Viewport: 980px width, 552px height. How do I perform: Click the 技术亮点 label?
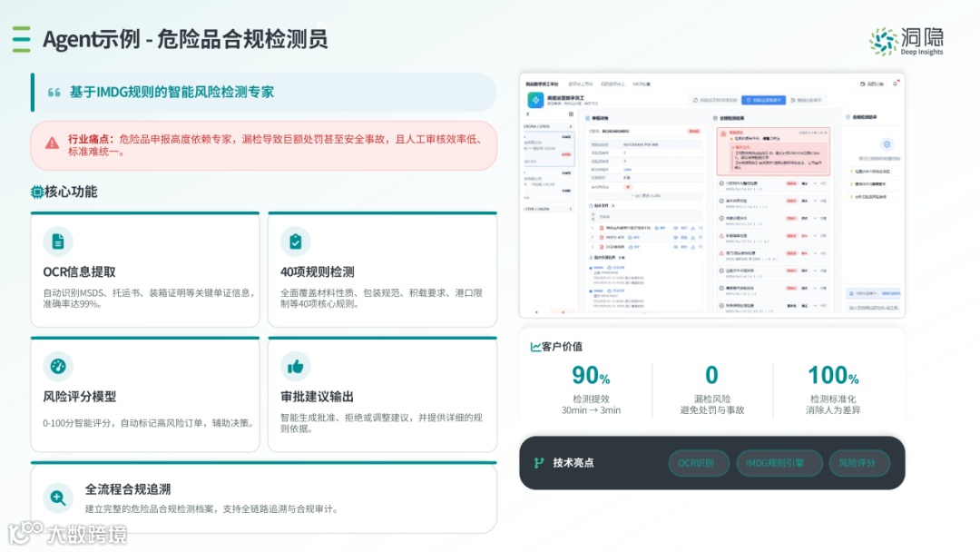click(x=573, y=463)
